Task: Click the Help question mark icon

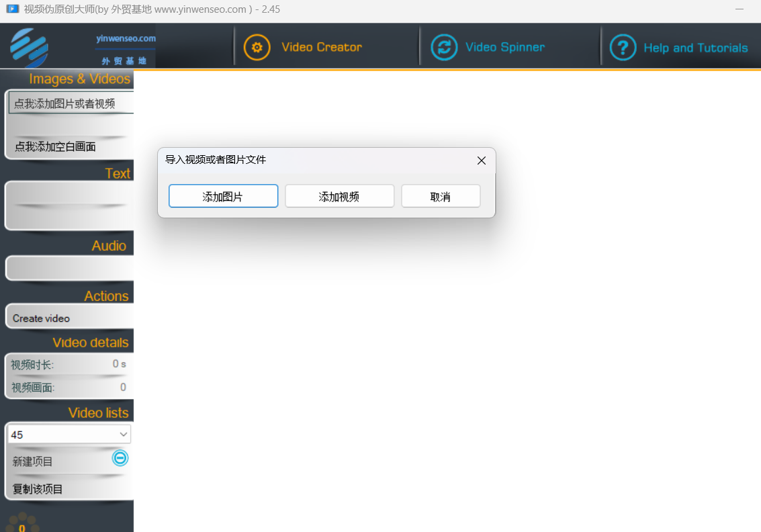Action: pyautogui.click(x=623, y=48)
